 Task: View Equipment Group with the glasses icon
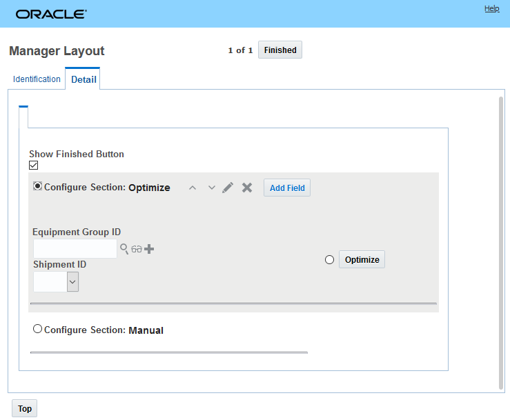pos(137,249)
